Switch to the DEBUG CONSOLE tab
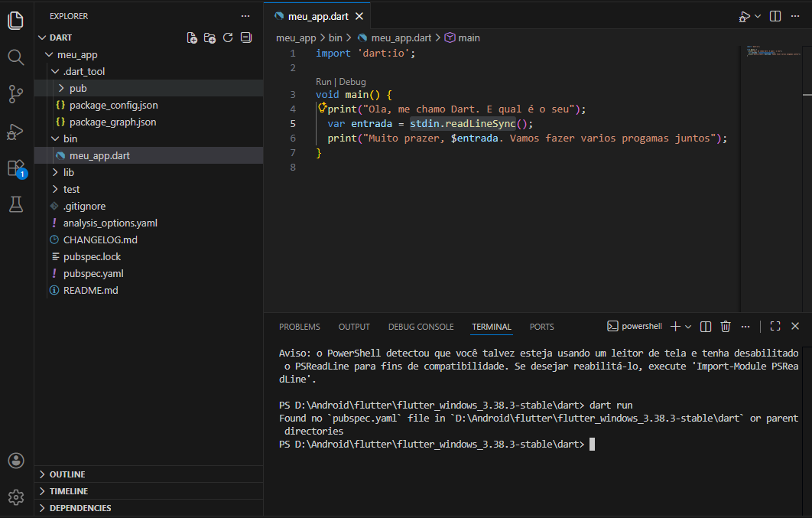The height and width of the screenshot is (518, 812). [x=421, y=327]
